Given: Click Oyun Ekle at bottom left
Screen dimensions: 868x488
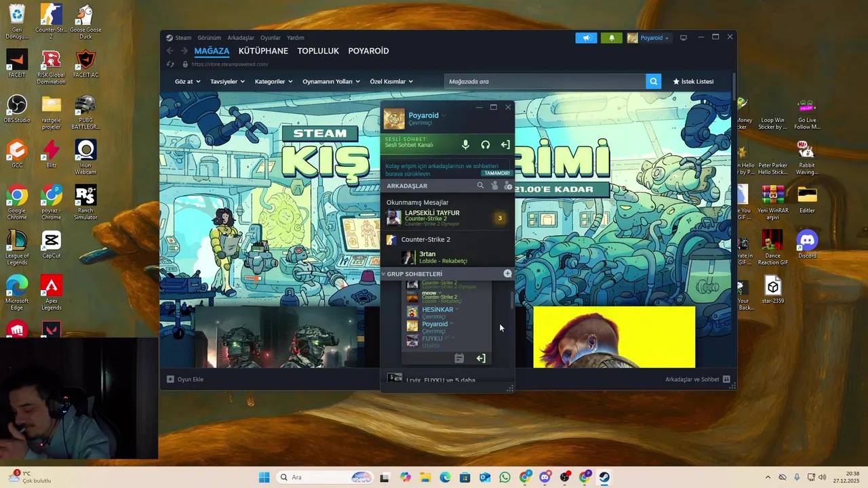Looking at the screenshot, I should point(185,380).
